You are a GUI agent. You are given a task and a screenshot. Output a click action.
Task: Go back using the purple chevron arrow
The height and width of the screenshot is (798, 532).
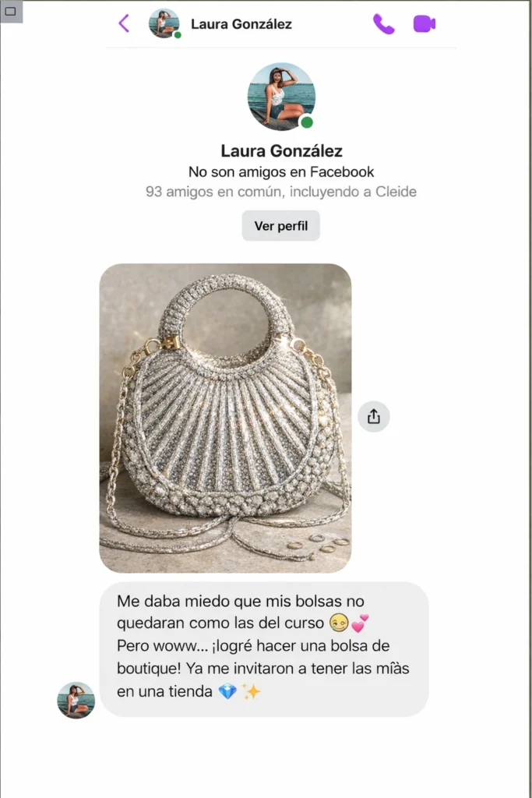click(x=124, y=23)
